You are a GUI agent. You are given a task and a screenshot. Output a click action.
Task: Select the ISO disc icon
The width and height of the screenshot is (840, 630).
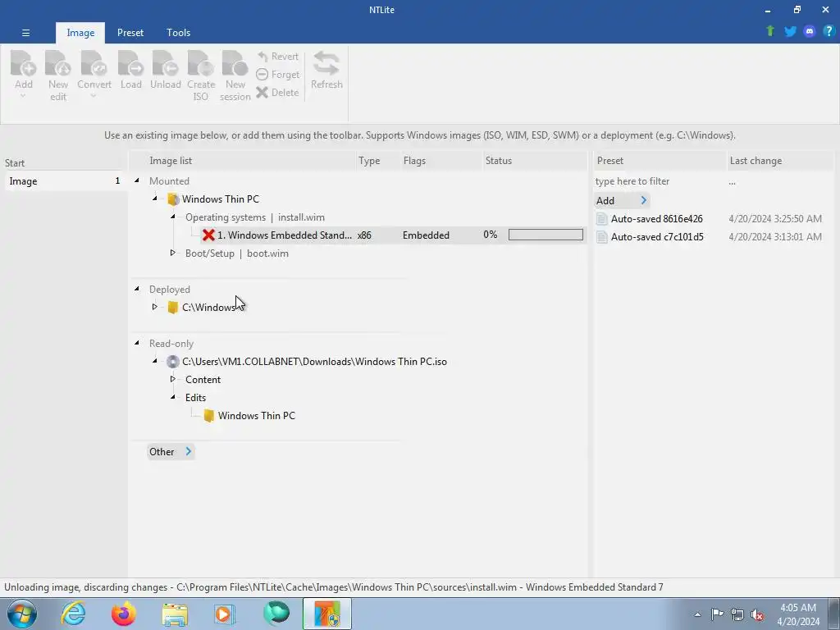(172, 362)
